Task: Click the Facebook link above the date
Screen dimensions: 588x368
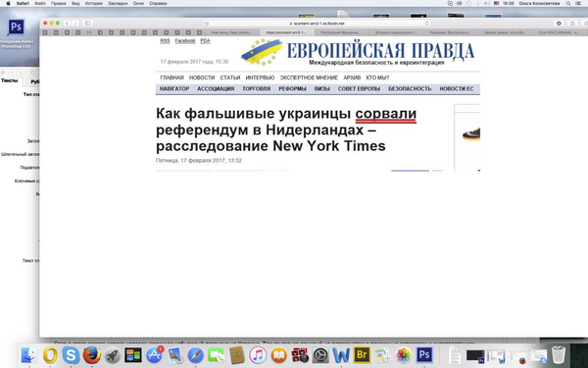Action: (x=185, y=41)
